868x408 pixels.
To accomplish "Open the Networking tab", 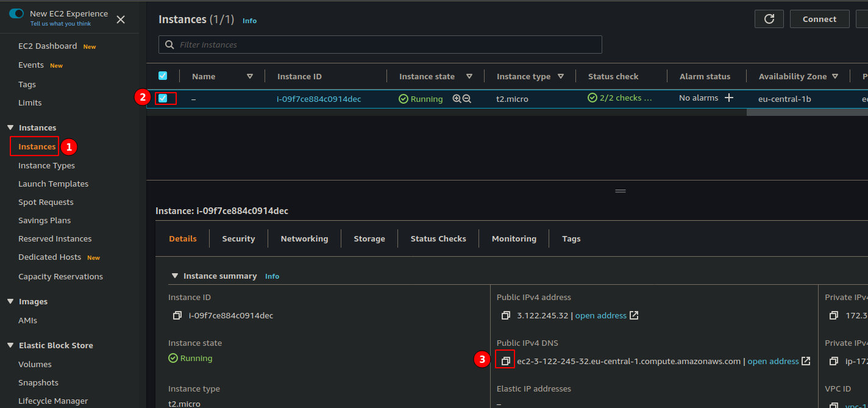I will tap(304, 238).
